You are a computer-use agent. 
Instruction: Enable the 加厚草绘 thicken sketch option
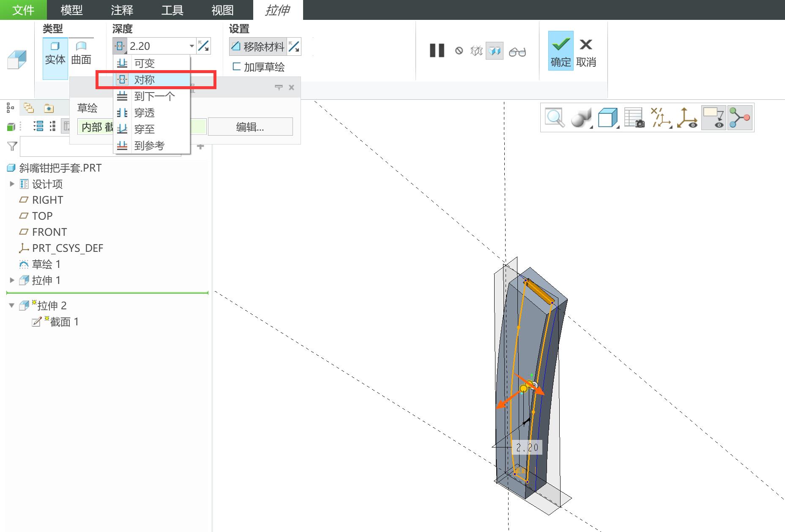click(259, 67)
